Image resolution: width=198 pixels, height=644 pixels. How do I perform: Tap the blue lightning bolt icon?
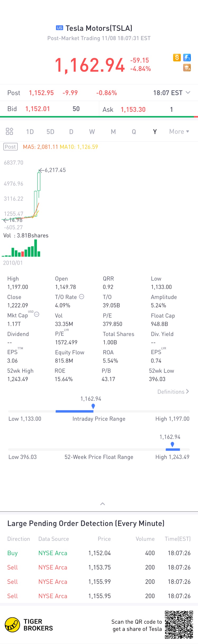(x=187, y=57)
